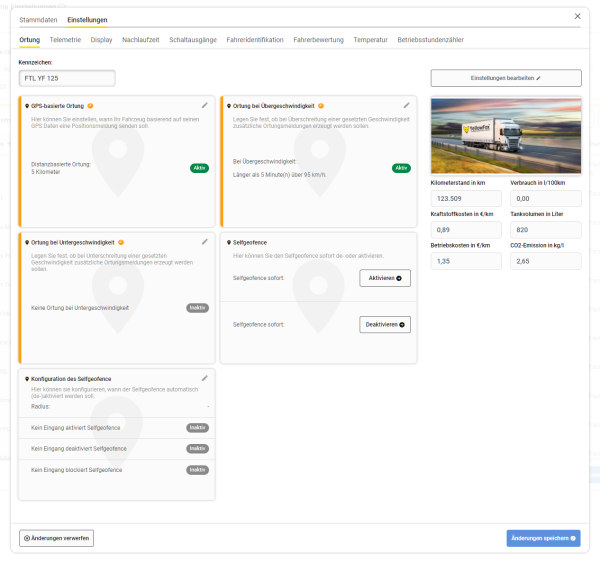Open editor for Ortung bei Untergeschwindigkeit card

click(x=205, y=241)
